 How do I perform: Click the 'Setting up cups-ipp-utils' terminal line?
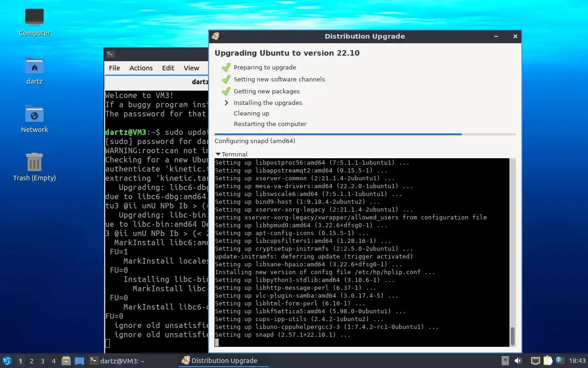299,319
